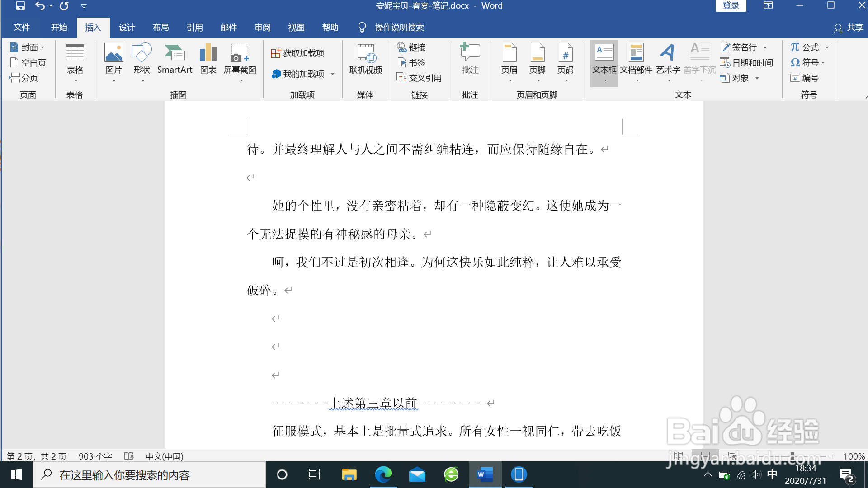Open Screenshot (屏幕截图) options

tap(240, 63)
